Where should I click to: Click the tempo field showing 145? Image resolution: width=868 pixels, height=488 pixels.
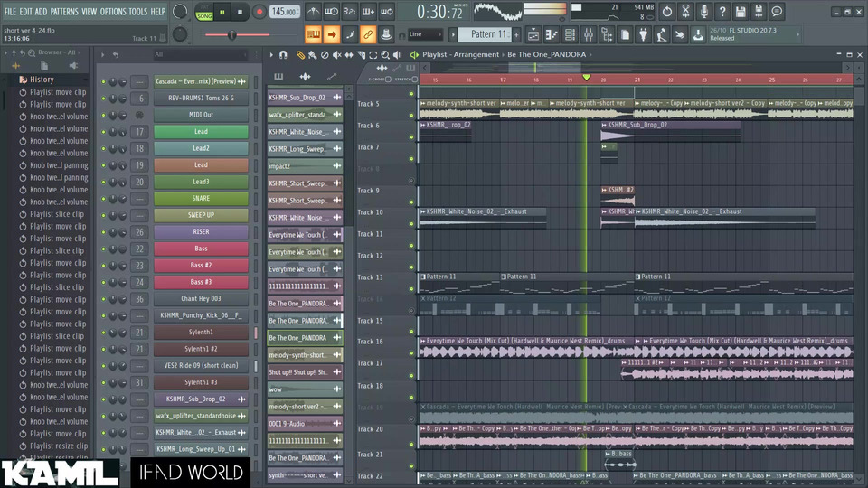coord(285,11)
